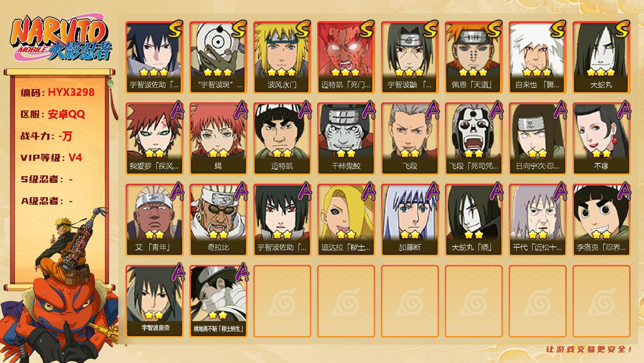Open the 大蛇丸 S-rank card

601,57
